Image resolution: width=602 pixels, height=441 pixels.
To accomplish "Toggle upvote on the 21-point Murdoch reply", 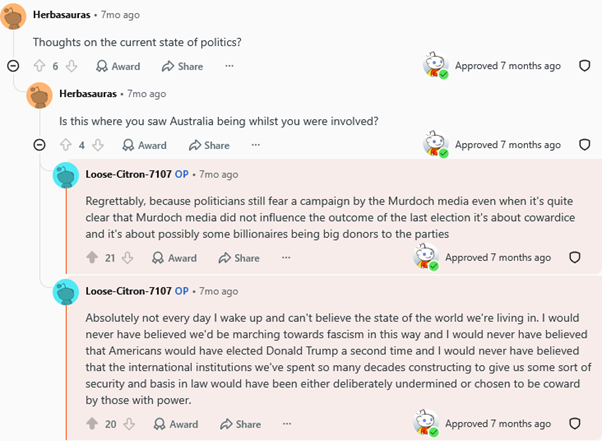I will (92, 258).
